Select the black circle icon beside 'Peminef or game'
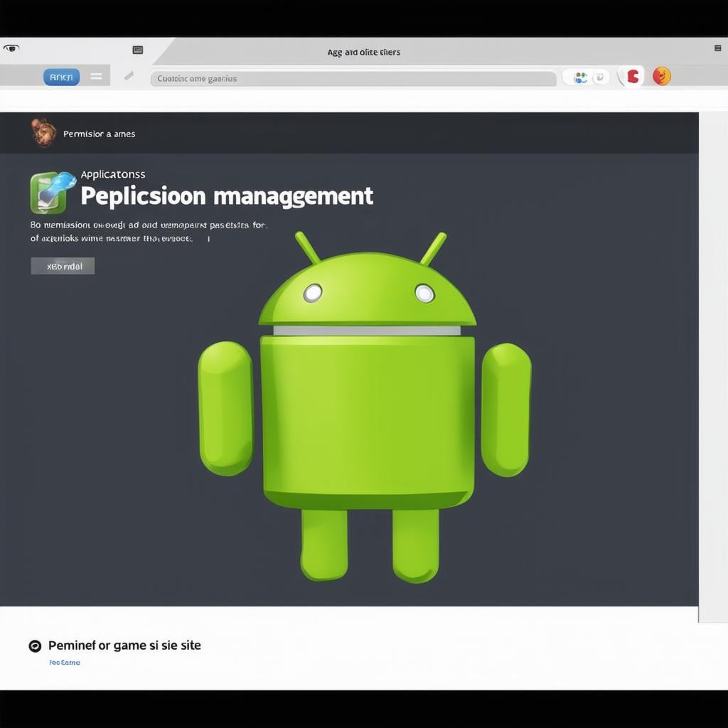 tap(35, 646)
